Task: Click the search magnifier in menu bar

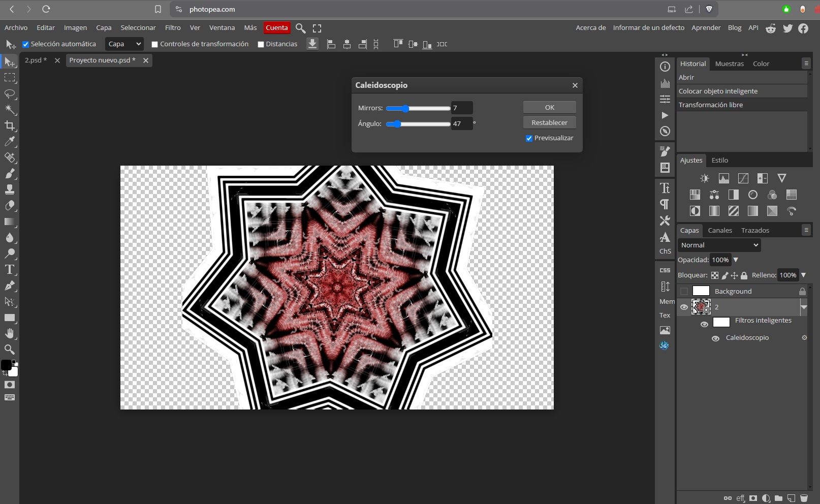Action: 301,28
